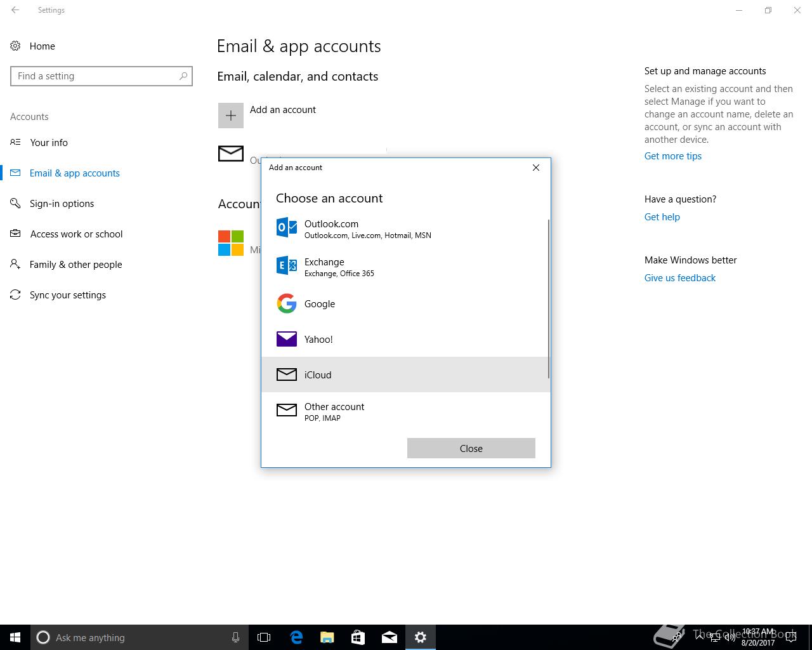812x650 pixels.
Task: Click the account list scrollbar
Action: 549,298
